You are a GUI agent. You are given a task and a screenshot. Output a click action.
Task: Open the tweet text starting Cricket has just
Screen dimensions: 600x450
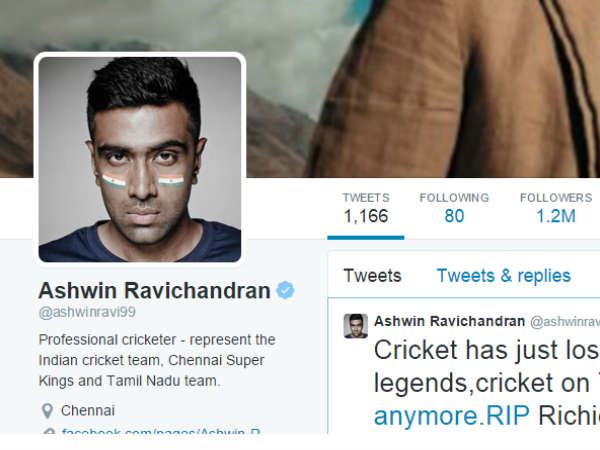coord(487,383)
